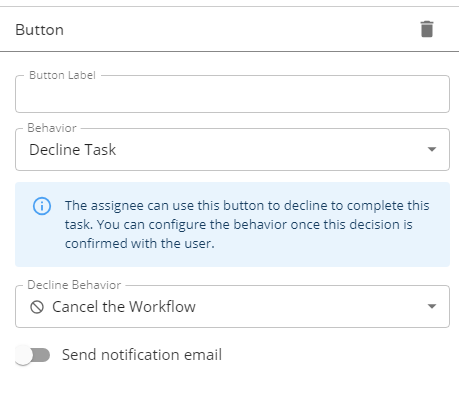This screenshot has height=398, width=459.
Task: Expand the Behavior field using its arrow
Action: 432,149
